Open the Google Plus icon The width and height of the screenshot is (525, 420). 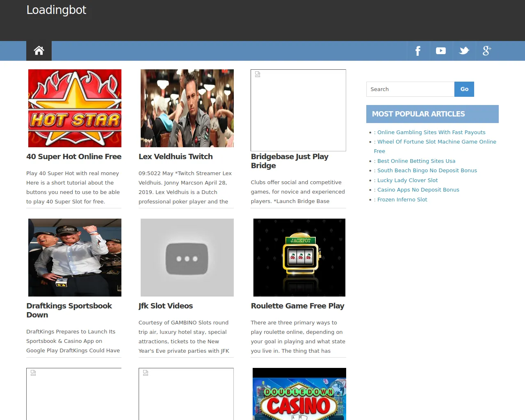point(487,51)
